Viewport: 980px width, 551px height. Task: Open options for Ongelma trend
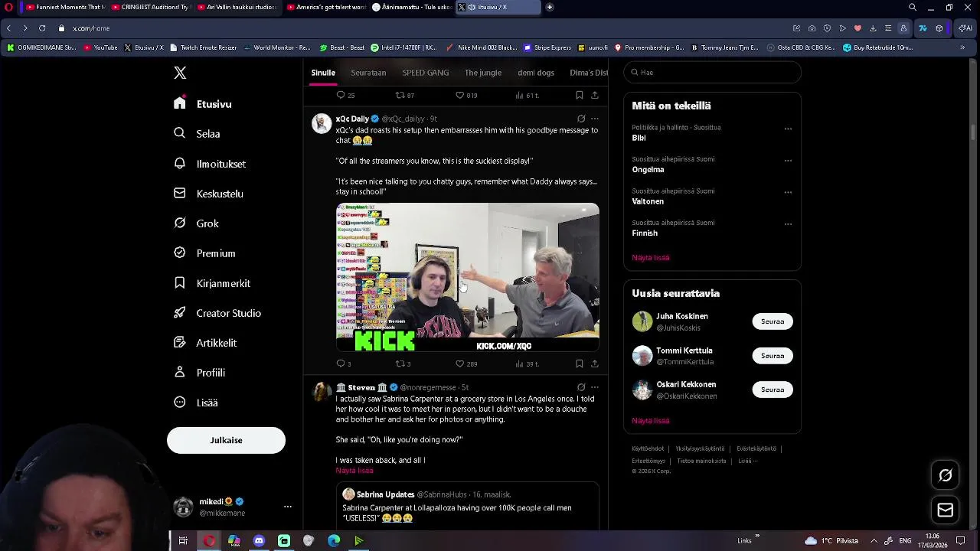[788, 161]
